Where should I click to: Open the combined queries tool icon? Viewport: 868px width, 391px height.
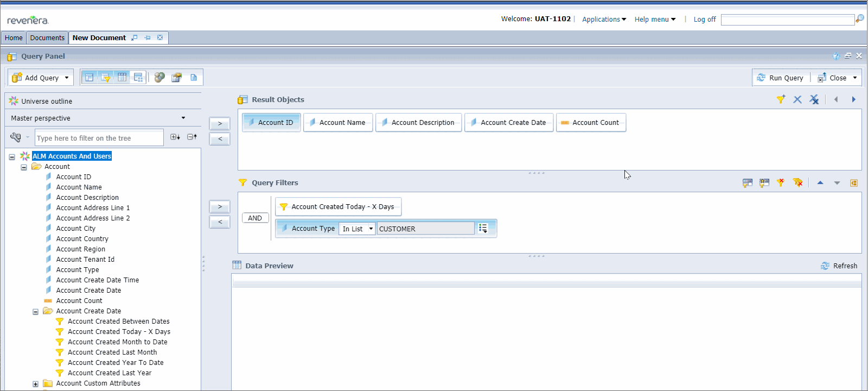tap(159, 78)
